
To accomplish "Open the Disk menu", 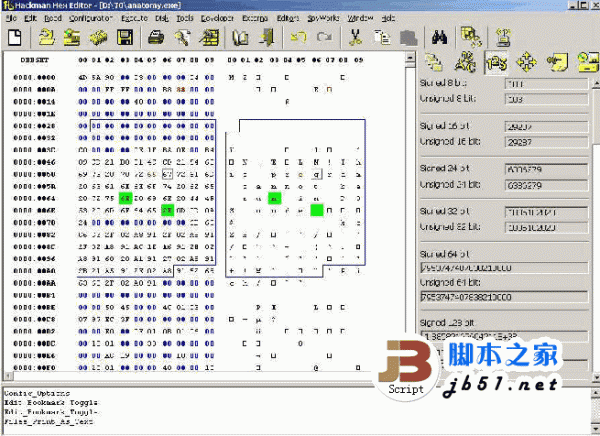I will (x=161, y=18).
